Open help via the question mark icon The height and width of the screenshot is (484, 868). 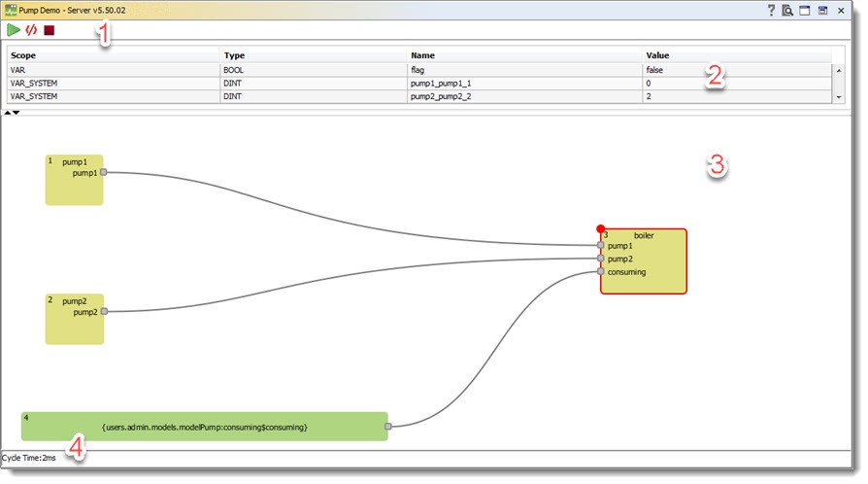point(771,10)
